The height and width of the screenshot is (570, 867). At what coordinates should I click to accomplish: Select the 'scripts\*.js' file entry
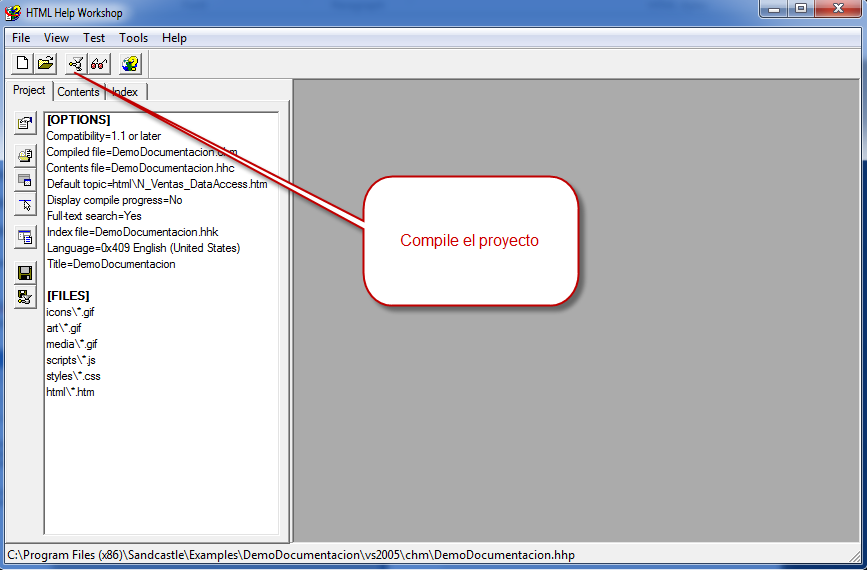point(71,360)
